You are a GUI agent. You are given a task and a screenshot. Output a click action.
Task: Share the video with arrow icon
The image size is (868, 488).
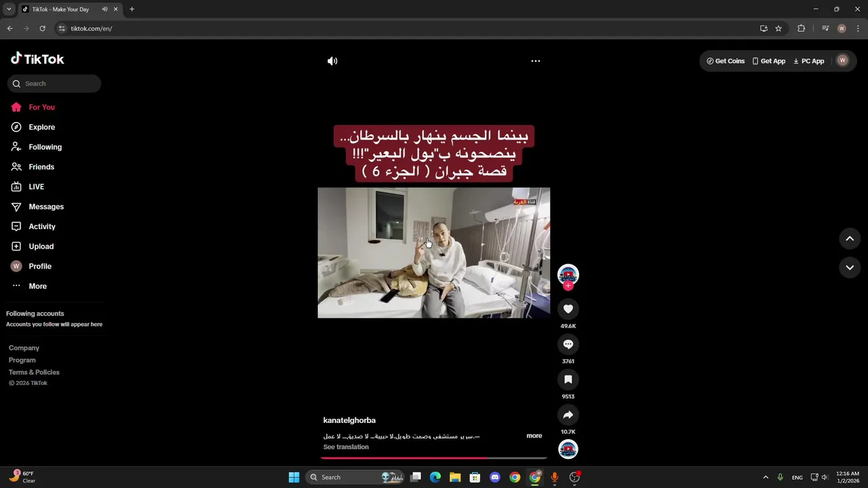pyautogui.click(x=568, y=415)
